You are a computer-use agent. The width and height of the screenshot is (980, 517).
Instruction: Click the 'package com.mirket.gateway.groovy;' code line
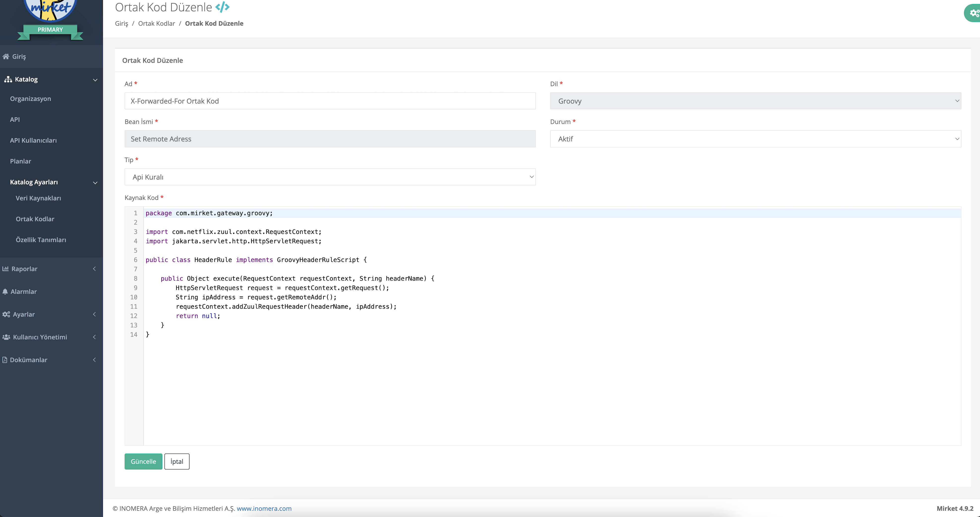coord(209,213)
